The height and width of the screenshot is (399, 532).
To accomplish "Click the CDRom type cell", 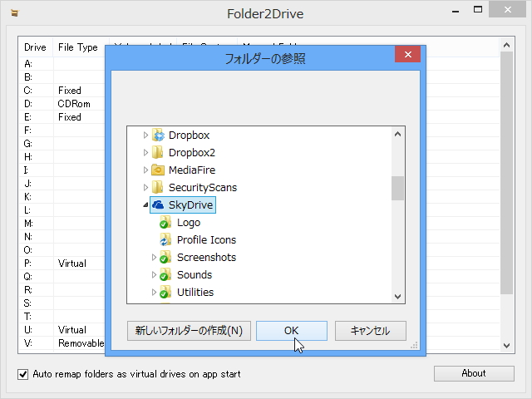I will 74,103.
